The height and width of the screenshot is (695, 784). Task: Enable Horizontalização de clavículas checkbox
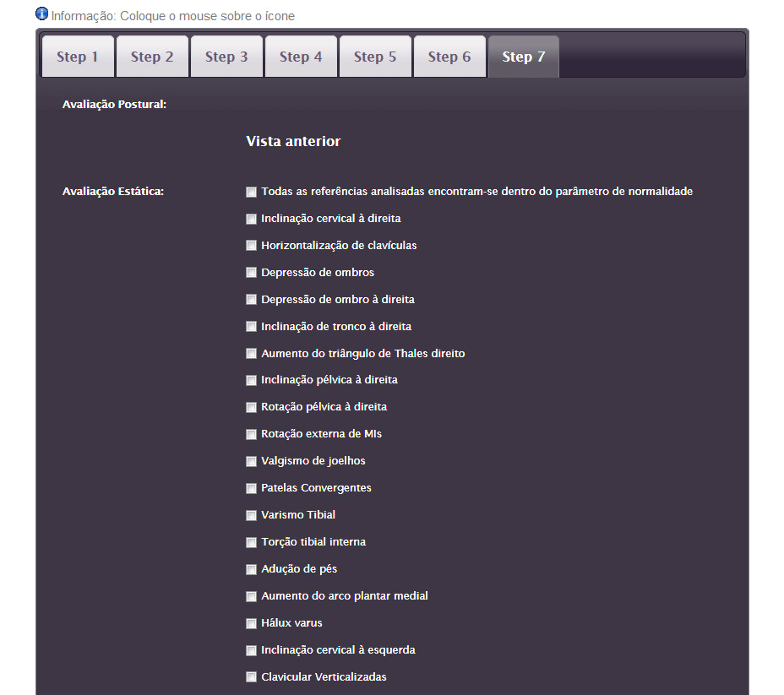click(x=252, y=246)
